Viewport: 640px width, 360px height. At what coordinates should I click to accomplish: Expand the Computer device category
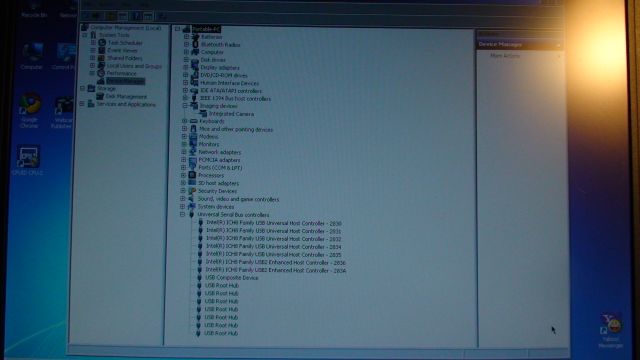[x=187, y=52]
